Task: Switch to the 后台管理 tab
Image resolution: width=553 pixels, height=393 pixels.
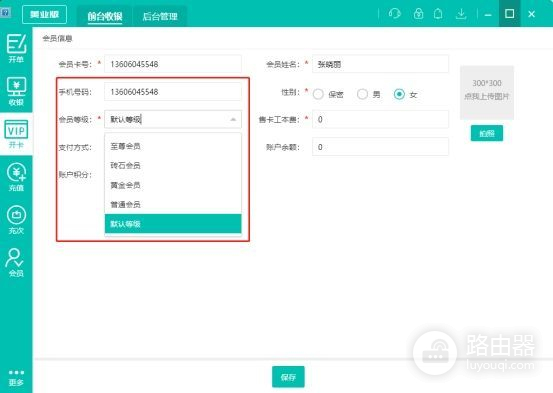Action: [160, 16]
